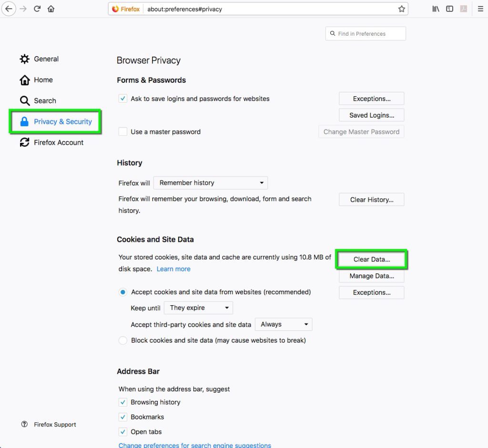Bookmark this page with the star icon
This screenshot has width=488, height=448.
402,9
